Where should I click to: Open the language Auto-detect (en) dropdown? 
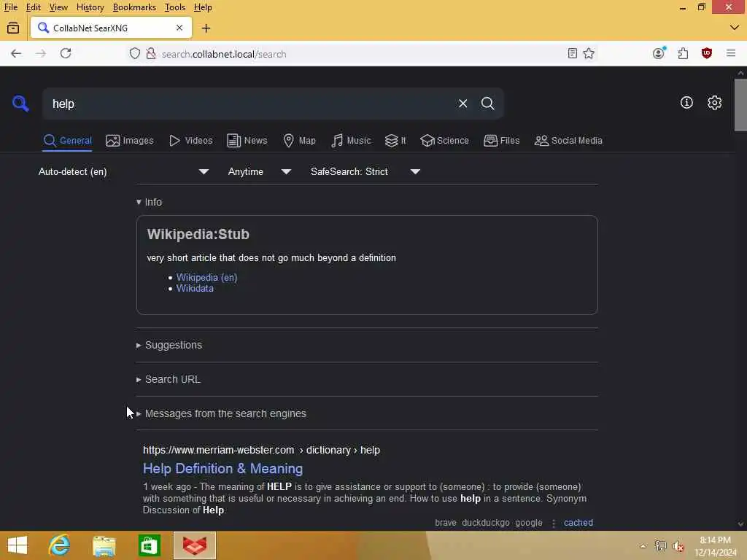[x=123, y=171]
